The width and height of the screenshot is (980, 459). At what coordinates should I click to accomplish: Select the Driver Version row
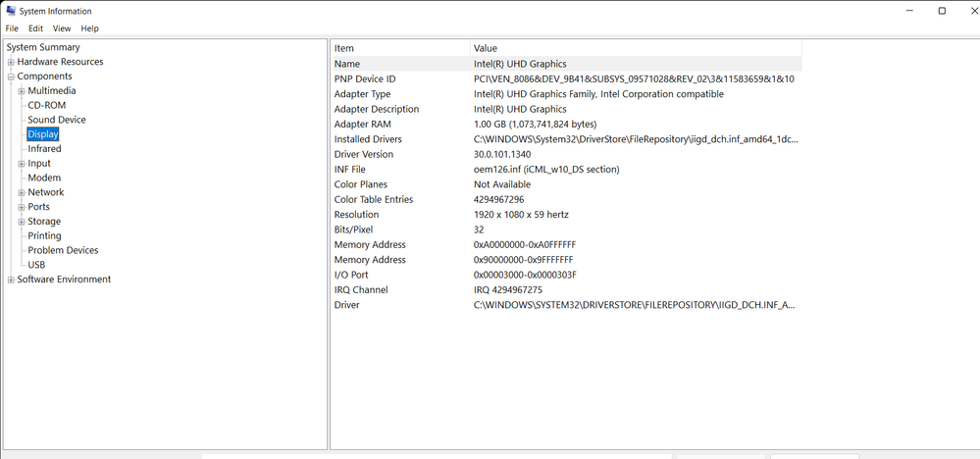pos(566,154)
